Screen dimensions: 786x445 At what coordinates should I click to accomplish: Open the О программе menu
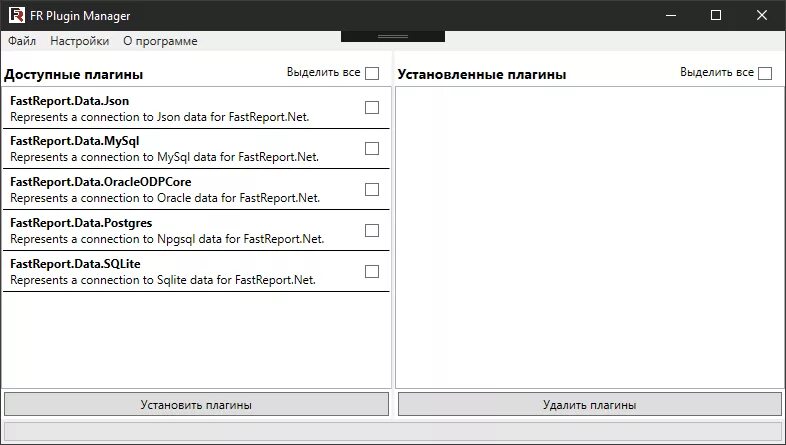160,41
